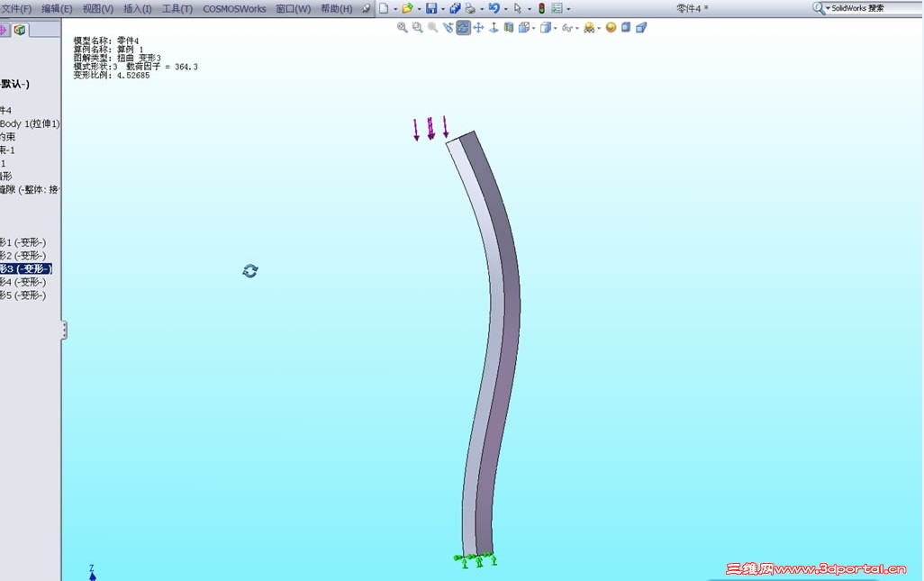Click the Pan move arrows icon

pos(478,27)
